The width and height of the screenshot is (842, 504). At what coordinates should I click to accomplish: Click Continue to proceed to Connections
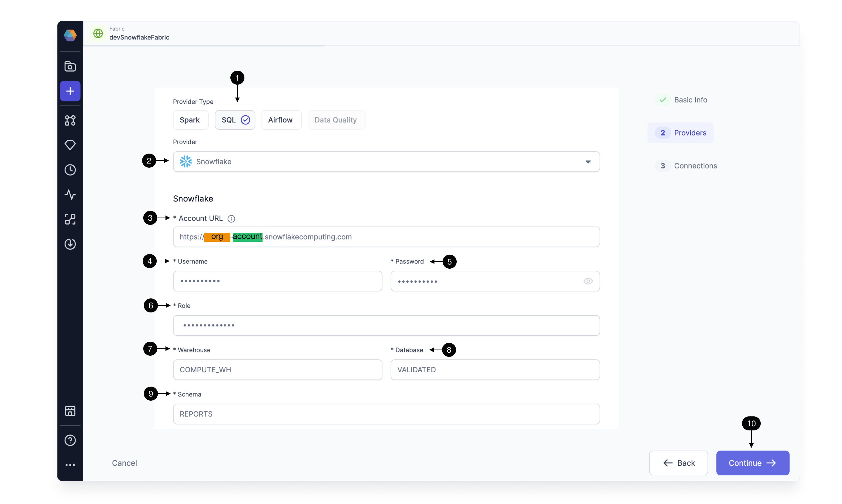pyautogui.click(x=753, y=463)
